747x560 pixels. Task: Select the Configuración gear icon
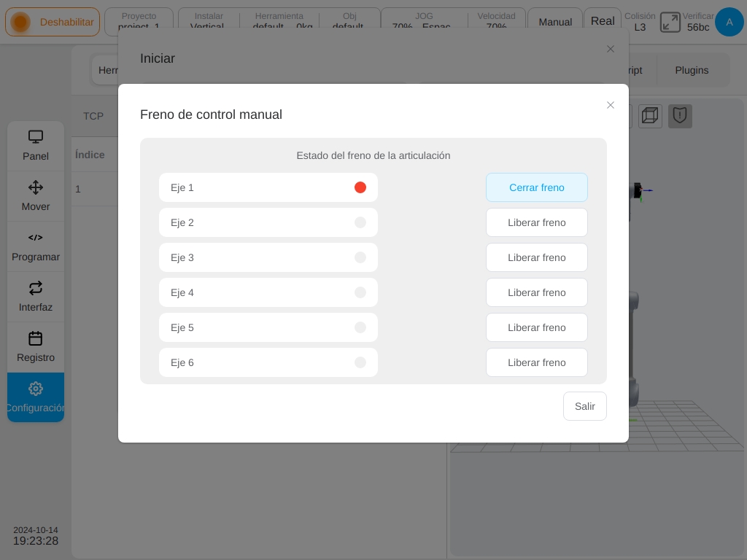tap(36, 389)
